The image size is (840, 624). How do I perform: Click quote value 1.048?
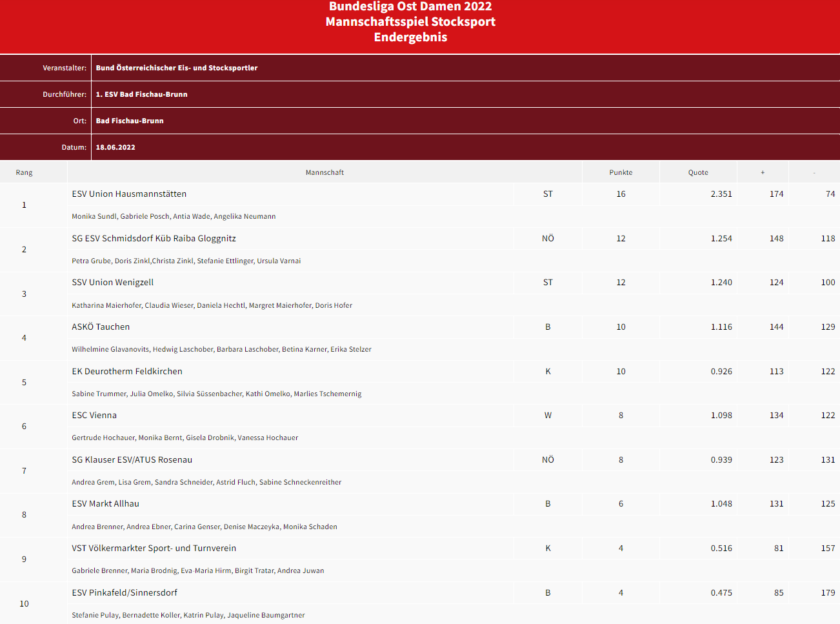[x=721, y=503]
